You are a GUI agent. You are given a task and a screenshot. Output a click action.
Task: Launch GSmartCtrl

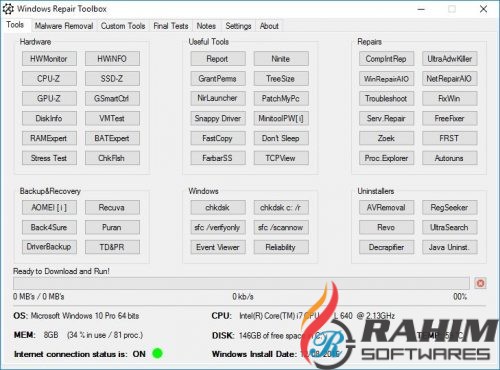(112, 98)
